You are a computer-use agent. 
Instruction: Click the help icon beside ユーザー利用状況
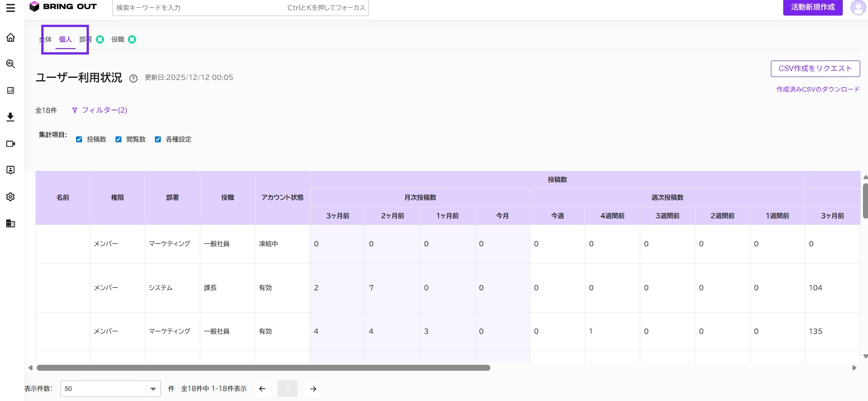pyautogui.click(x=133, y=78)
